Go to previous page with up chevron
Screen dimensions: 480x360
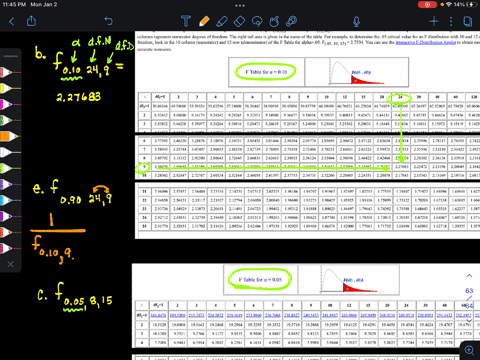(469, 276)
